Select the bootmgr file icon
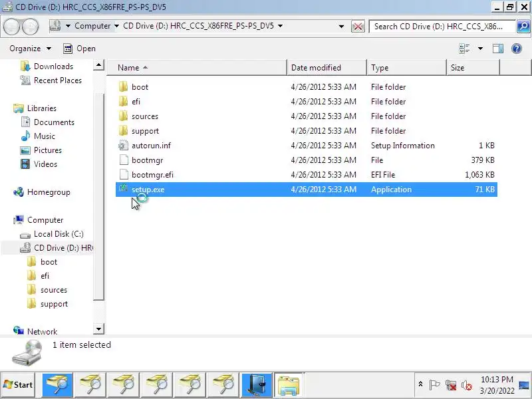 (124, 160)
